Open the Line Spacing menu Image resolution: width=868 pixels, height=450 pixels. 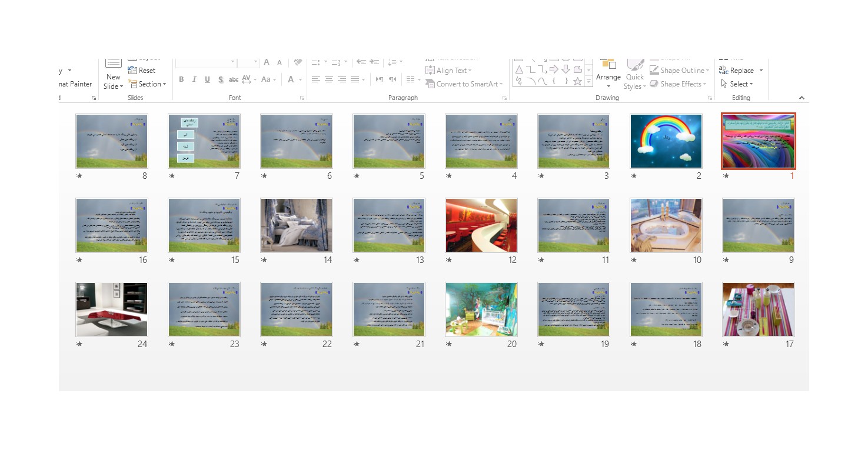[x=395, y=62]
